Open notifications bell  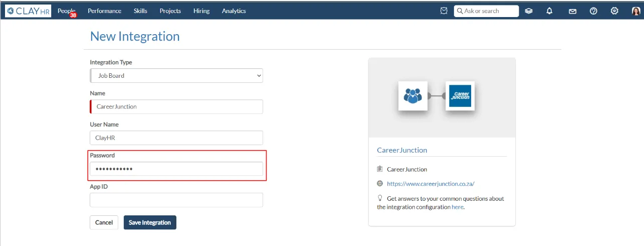(549, 11)
